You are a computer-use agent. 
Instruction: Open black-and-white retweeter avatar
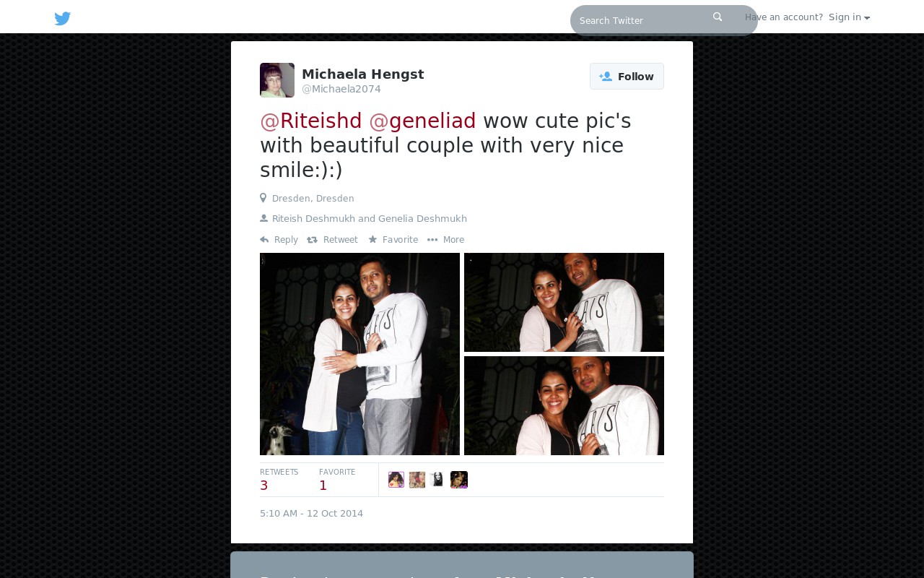tap(437, 480)
